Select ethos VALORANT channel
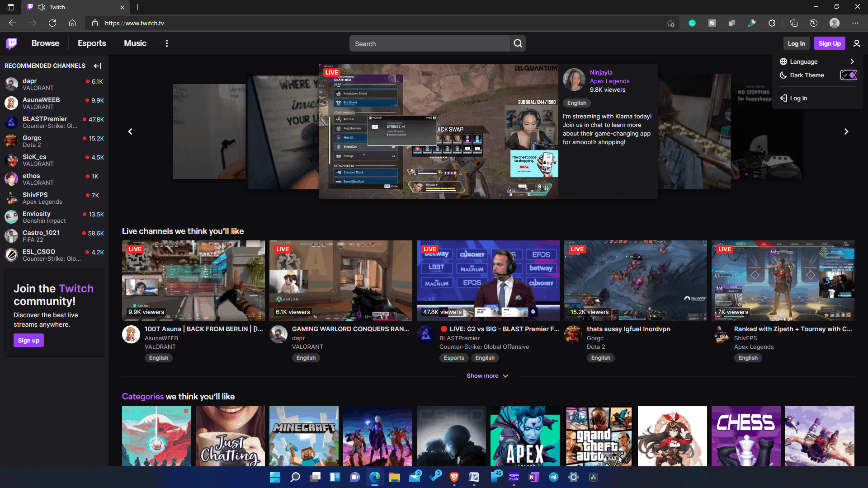Viewport: 868px width, 488px height. pyautogui.click(x=54, y=179)
